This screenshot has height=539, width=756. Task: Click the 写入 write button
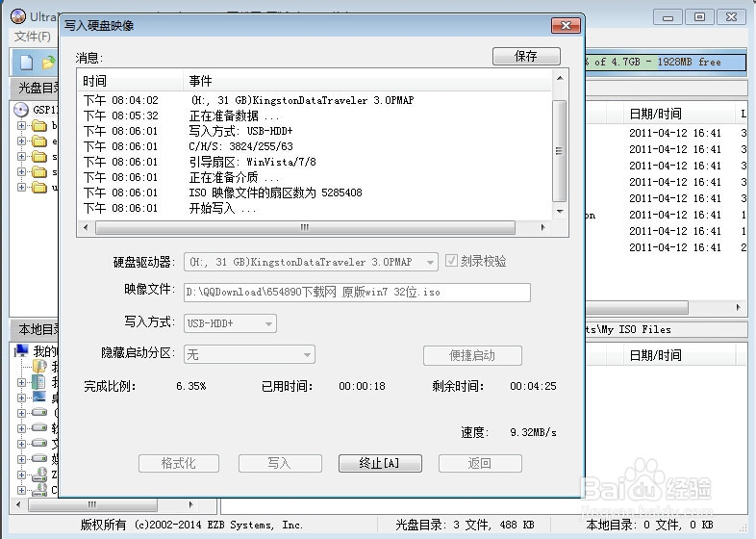pyautogui.click(x=280, y=463)
